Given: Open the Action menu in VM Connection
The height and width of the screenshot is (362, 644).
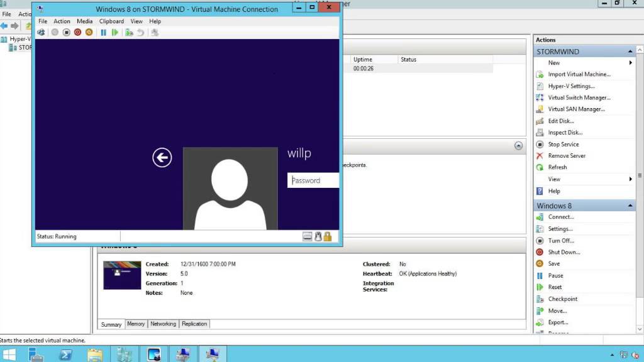Looking at the screenshot, I should pos(62,21).
